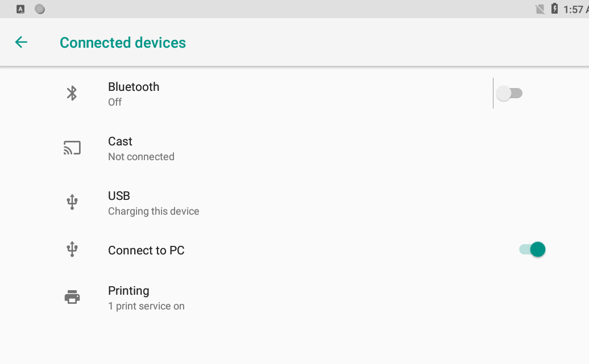Viewport: 589px width, 364px height.
Task: Disable the Connect to PC switch
Action: (x=532, y=249)
